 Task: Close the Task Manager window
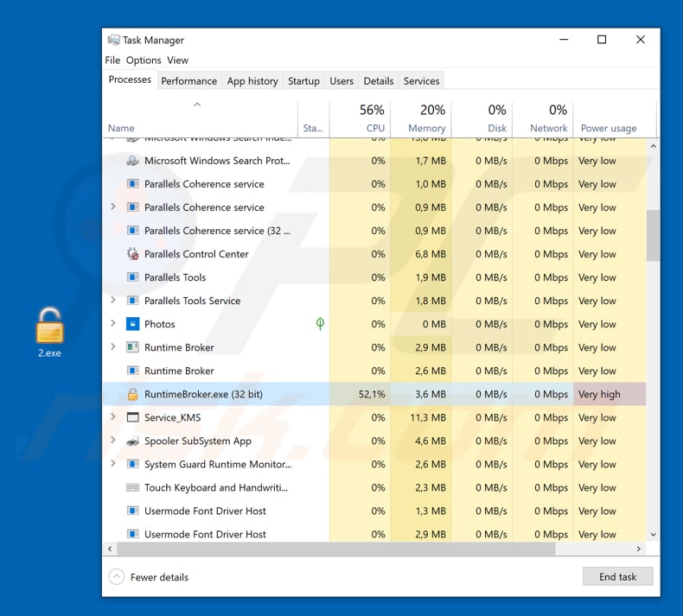pyautogui.click(x=641, y=40)
